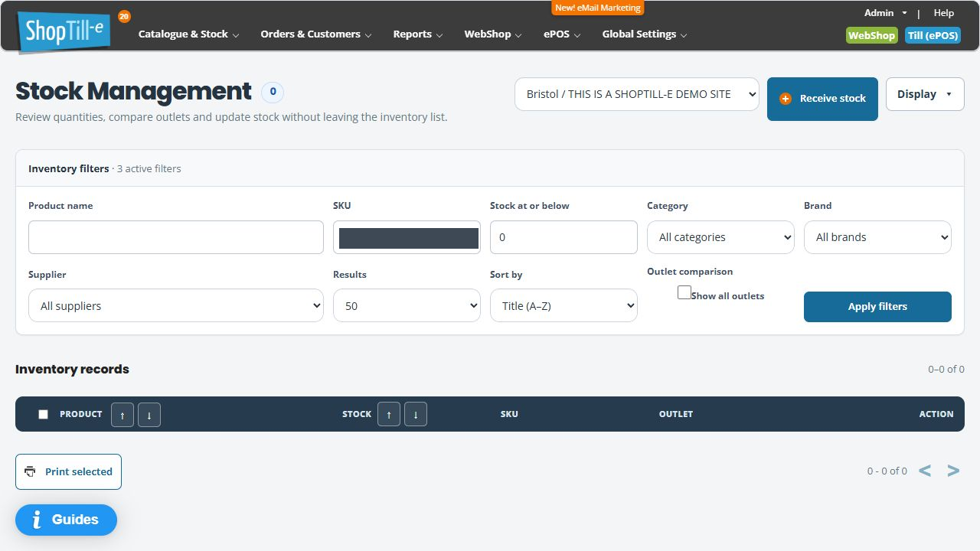Click the orange 20 notification badge
Screen dimensions: 980x551
coord(124,16)
